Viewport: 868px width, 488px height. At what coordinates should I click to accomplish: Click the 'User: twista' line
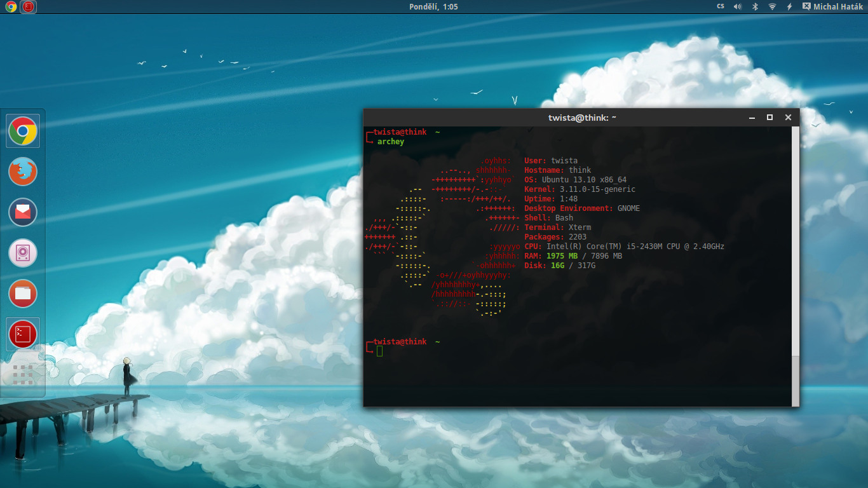(551, 161)
